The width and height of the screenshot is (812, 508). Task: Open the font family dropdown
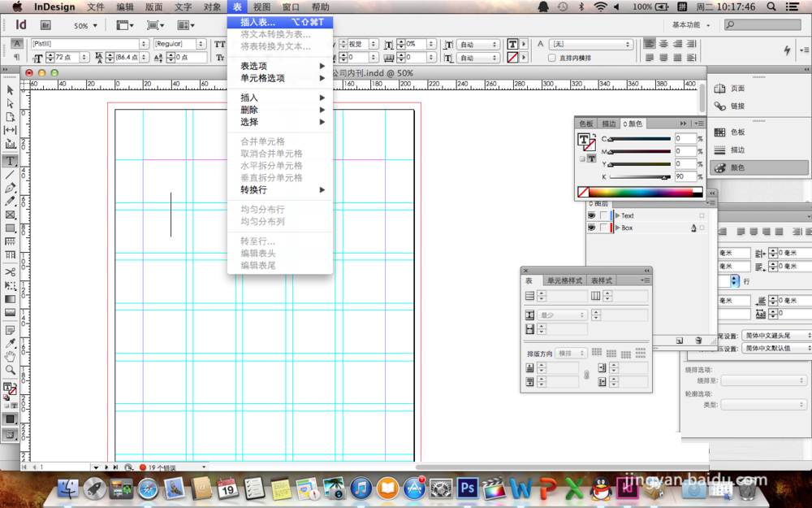click(x=144, y=44)
